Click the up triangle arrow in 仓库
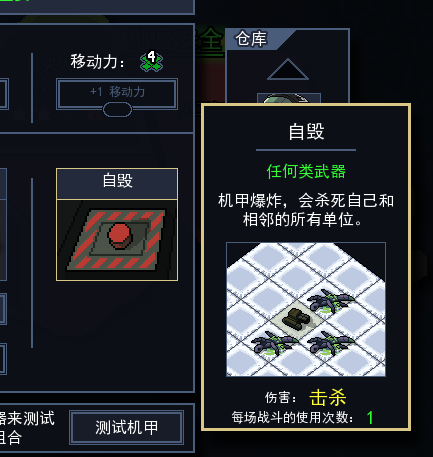 click(288, 69)
